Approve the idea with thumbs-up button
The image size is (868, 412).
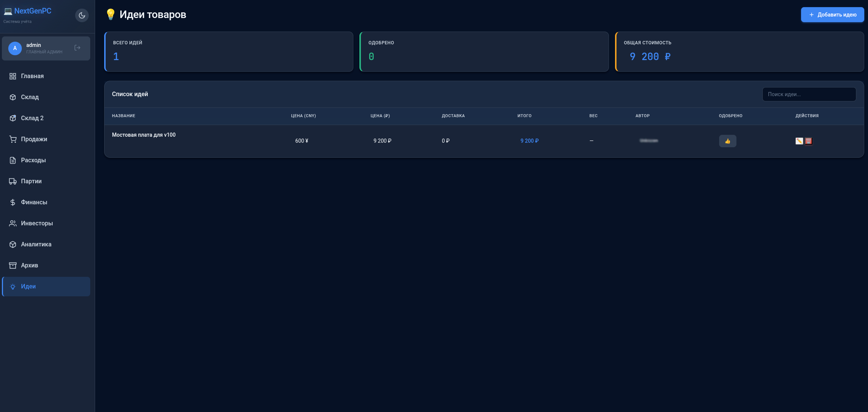727,141
